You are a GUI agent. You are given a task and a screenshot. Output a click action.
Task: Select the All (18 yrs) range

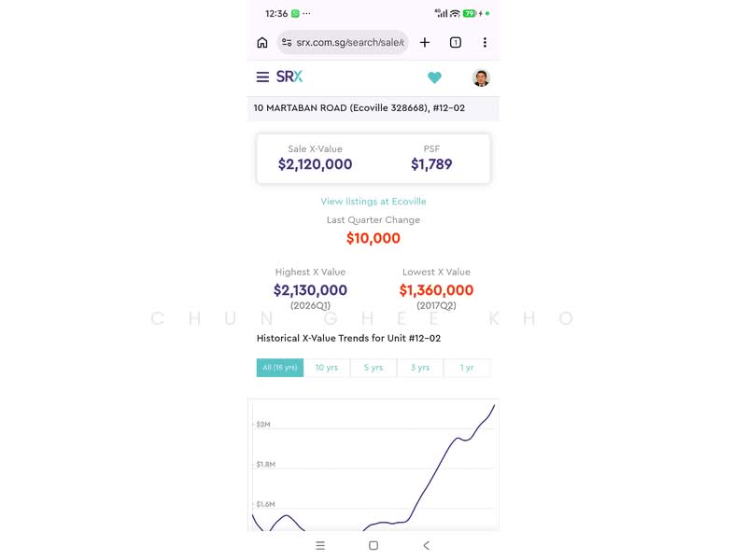click(x=280, y=368)
